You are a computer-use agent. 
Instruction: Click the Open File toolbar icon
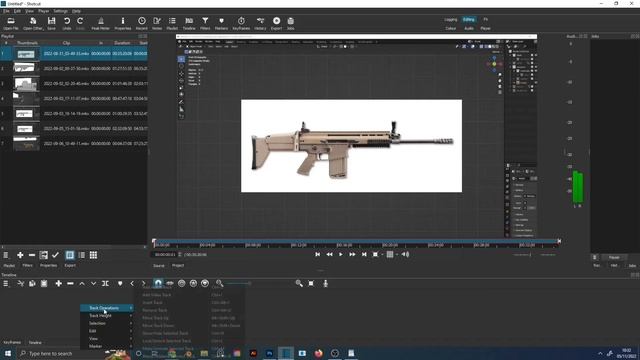(x=11, y=23)
